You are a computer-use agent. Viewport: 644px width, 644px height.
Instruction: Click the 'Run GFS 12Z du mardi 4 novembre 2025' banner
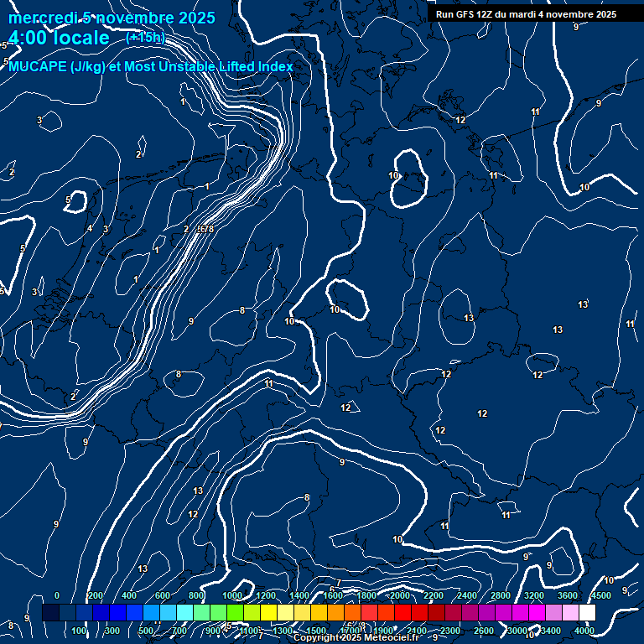click(526, 14)
